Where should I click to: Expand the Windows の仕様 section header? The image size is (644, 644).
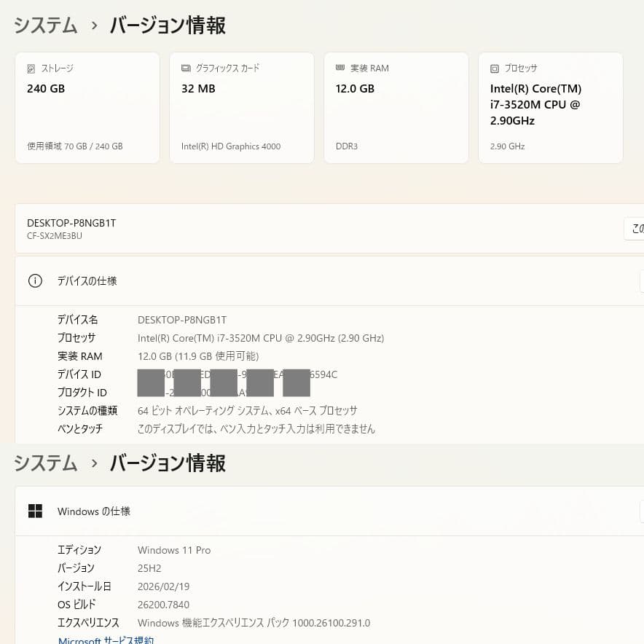(329, 511)
